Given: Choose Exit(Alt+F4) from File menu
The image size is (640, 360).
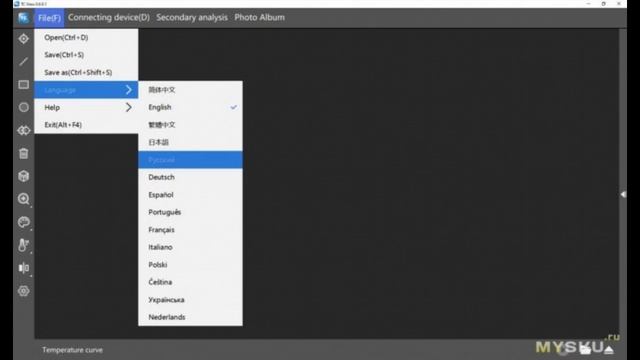Looking at the screenshot, I should point(86,125).
